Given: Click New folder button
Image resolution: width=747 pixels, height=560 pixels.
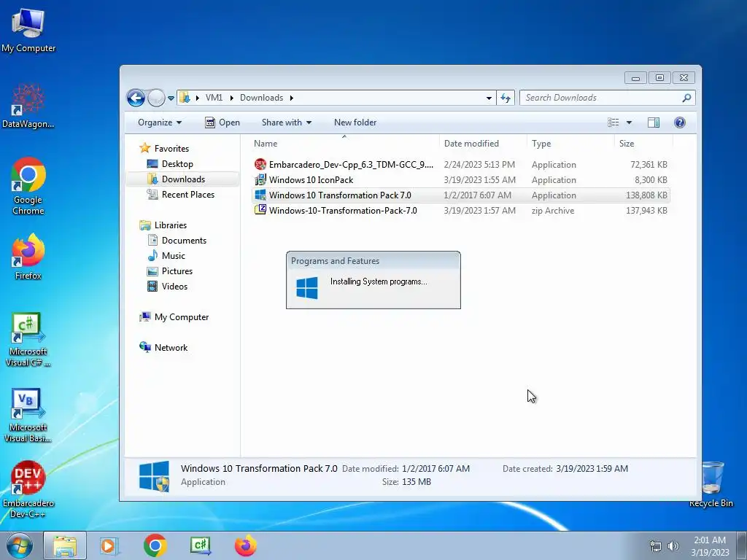Looking at the screenshot, I should [355, 122].
